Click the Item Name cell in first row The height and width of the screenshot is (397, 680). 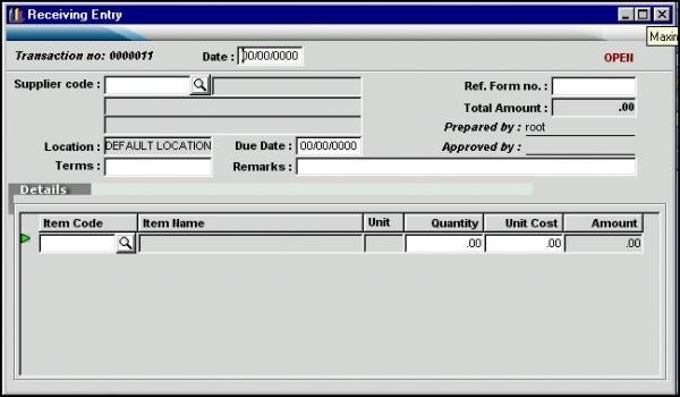(x=251, y=243)
